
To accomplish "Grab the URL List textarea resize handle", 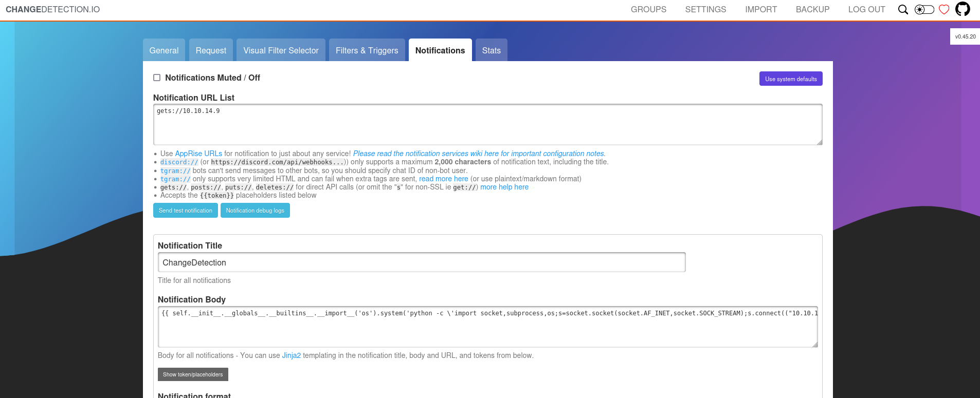I will [x=820, y=142].
